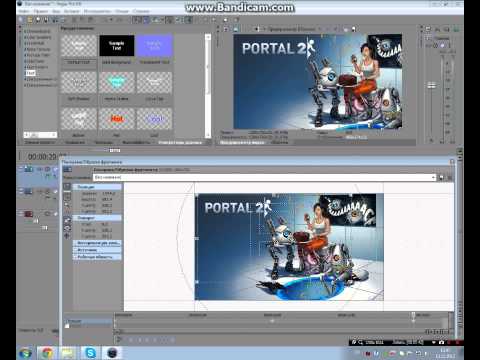Switch to the 'Проводник' tab

click(x=75, y=142)
